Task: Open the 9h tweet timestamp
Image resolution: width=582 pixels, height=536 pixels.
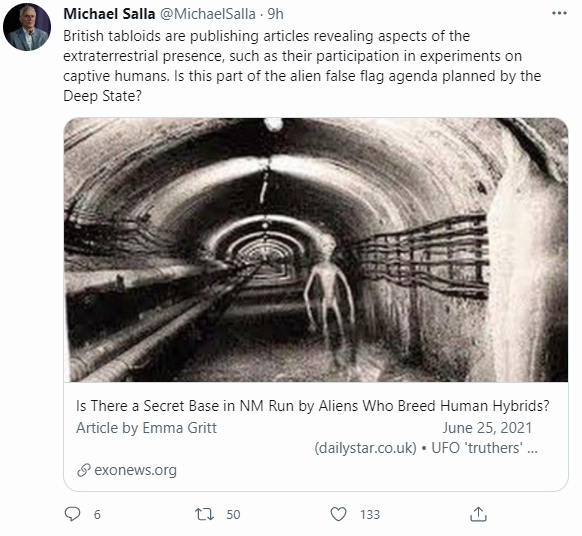Action: pyautogui.click(x=275, y=14)
